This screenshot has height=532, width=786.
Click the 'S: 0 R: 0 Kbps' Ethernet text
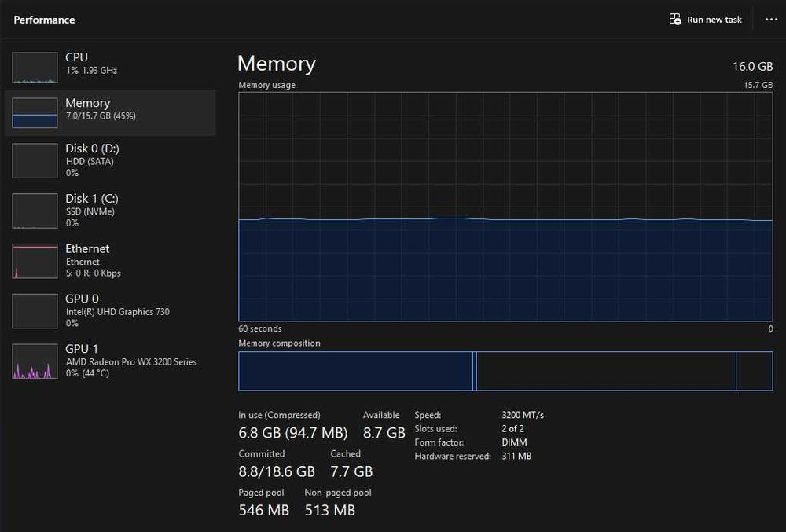[94, 273]
